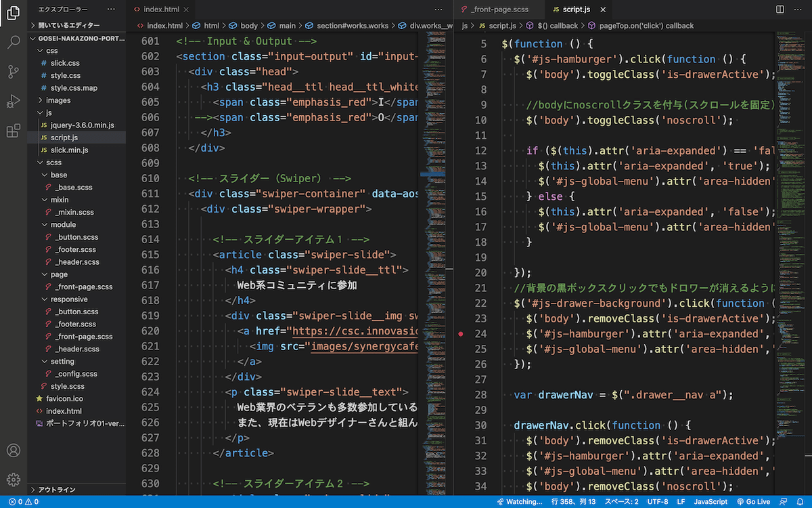Open the Run and Debug view
Screen dimensions: 812x508
pyautogui.click(x=14, y=101)
